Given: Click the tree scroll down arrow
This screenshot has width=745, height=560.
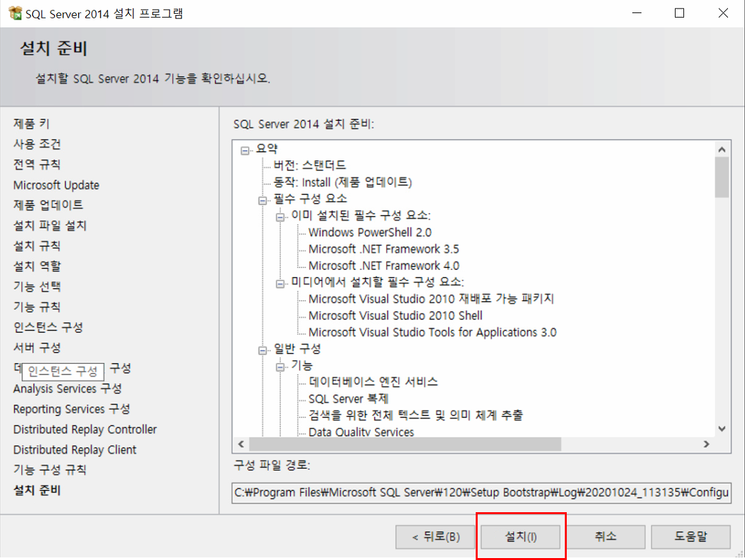Looking at the screenshot, I should click(721, 428).
